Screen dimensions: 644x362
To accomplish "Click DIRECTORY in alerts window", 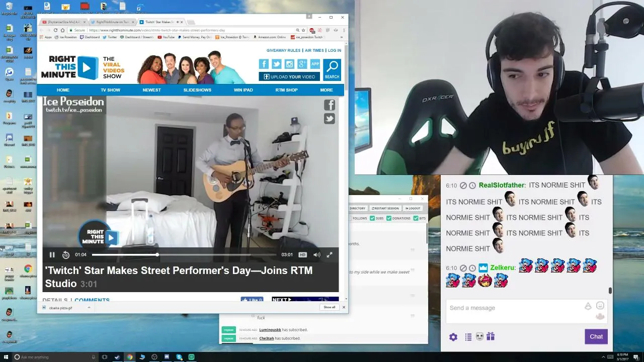I will tap(357, 208).
